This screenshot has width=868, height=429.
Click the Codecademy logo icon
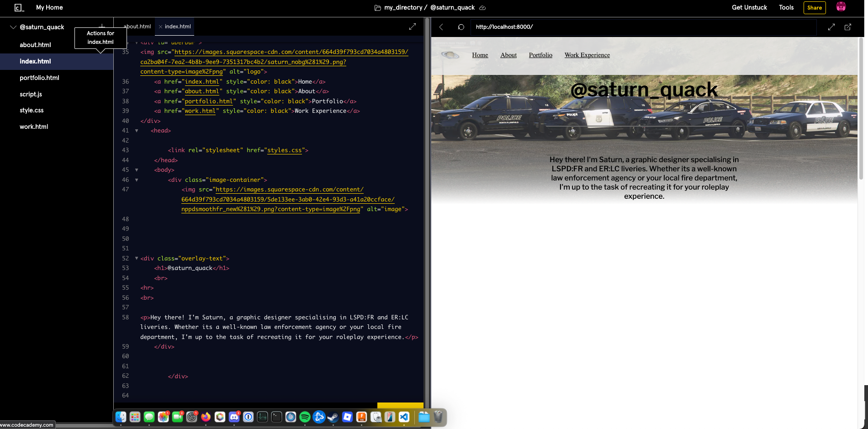19,8
